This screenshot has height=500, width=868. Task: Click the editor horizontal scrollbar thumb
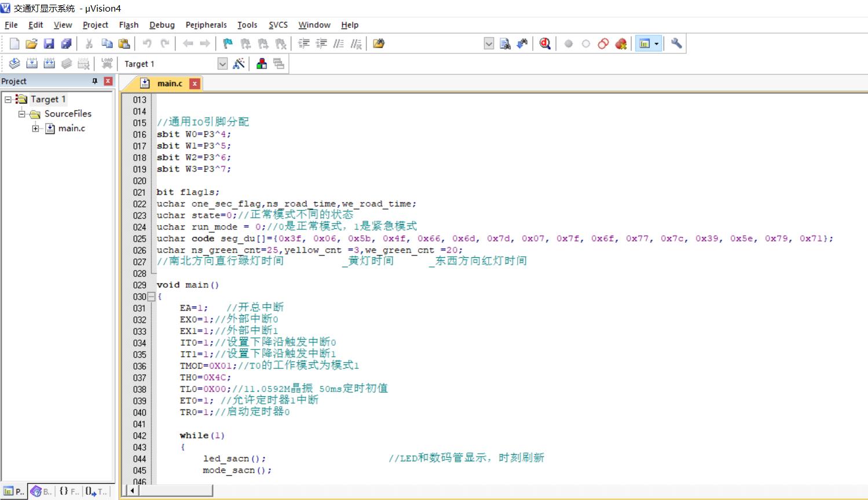[x=175, y=491]
